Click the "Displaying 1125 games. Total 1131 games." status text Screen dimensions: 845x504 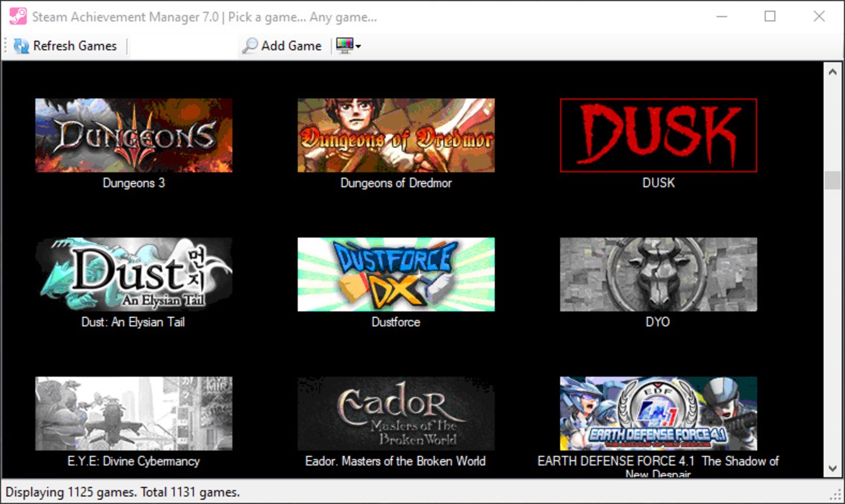pos(123,492)
